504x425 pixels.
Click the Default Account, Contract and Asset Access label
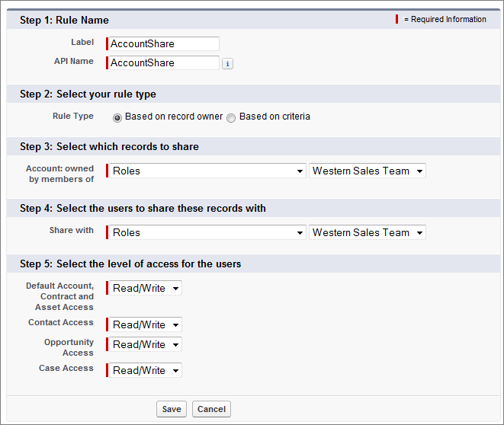tap(60, 296)
